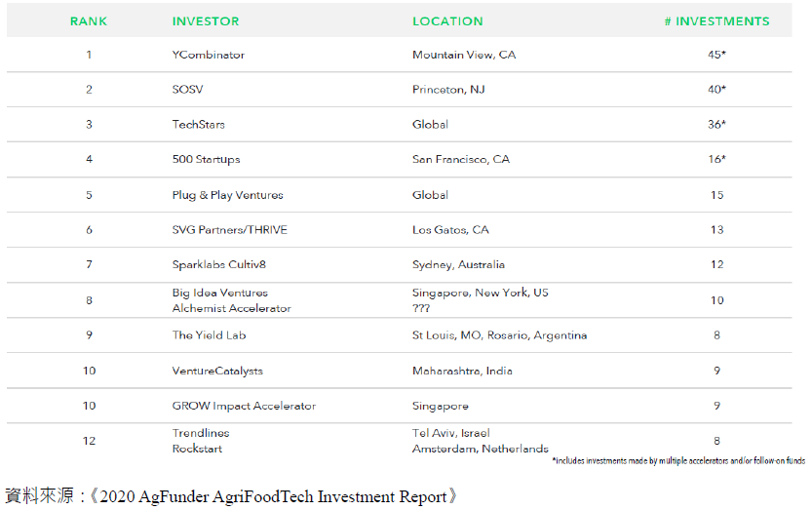812x510 pixels.
Task: Click the 2020 AgFunder report source caption
Action: coord(230,496)
